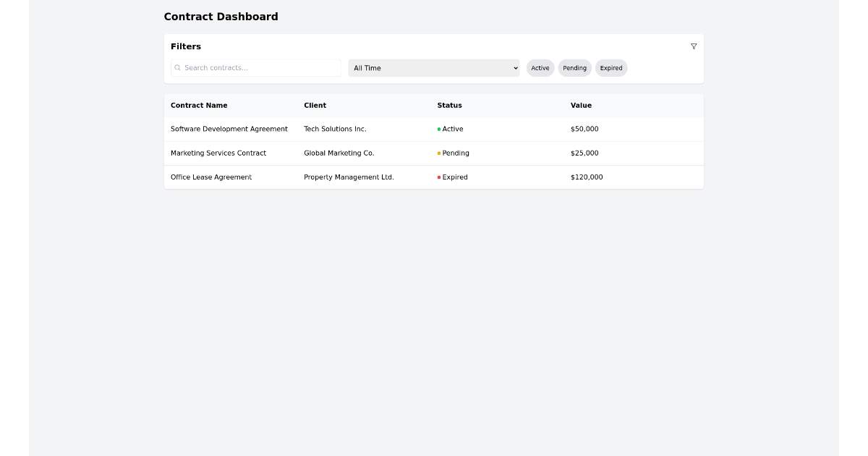Screen dimensions: 868x456
Task: Toggle the Active filter chip
Action: [540, 67]
